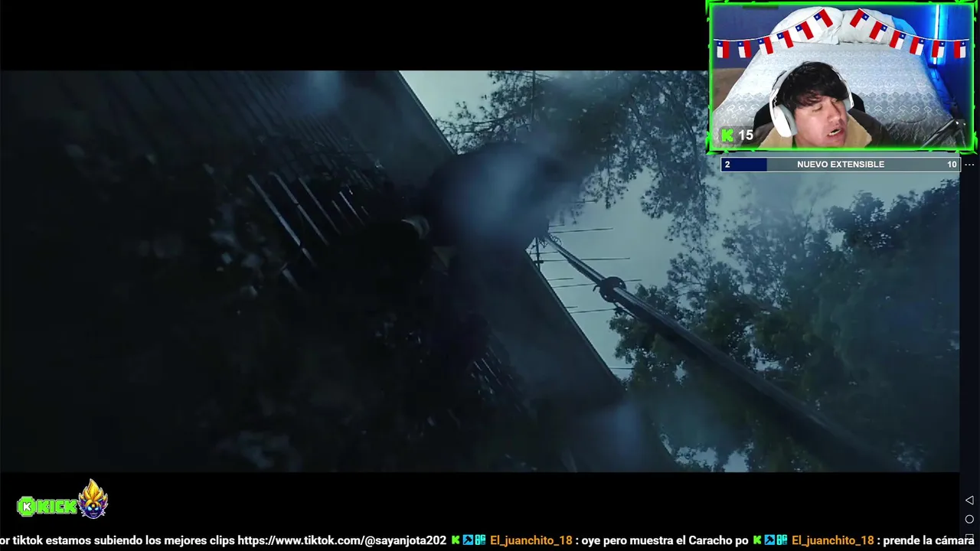980x551 pixels.
Task: Click the follower count '15' on the webcam
Action: click(746, 135)
